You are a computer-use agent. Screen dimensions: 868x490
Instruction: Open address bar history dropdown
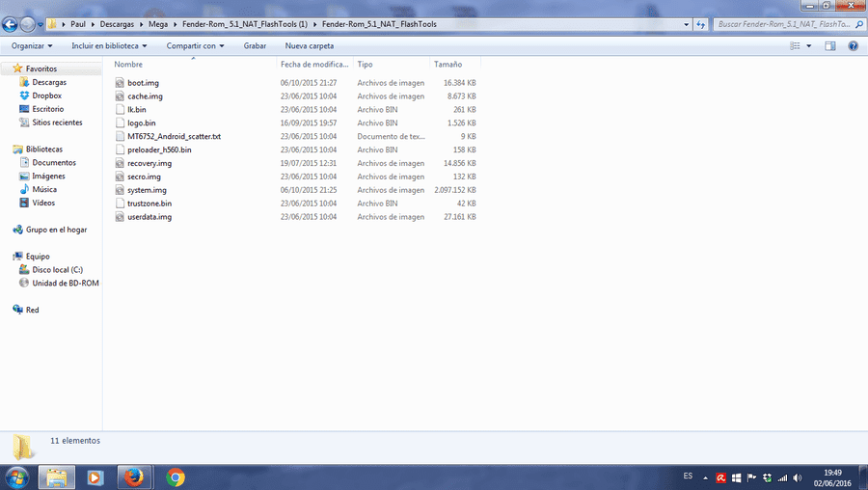(x=687, y=24)
